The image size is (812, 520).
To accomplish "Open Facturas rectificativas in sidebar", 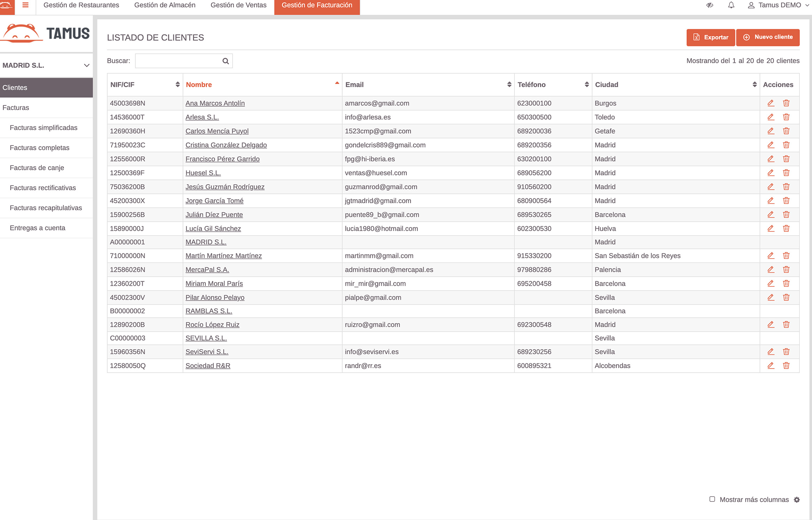I will tap(43, 188).
